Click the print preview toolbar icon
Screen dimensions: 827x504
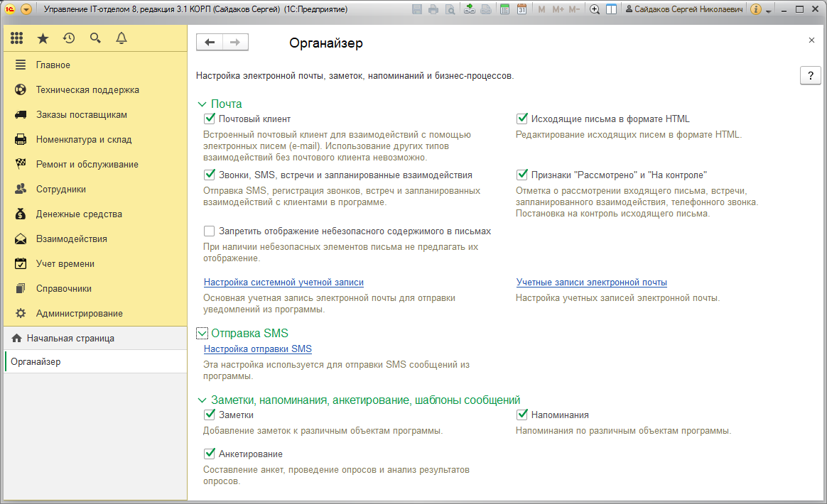pyautogui.click(x=450, y=9)
